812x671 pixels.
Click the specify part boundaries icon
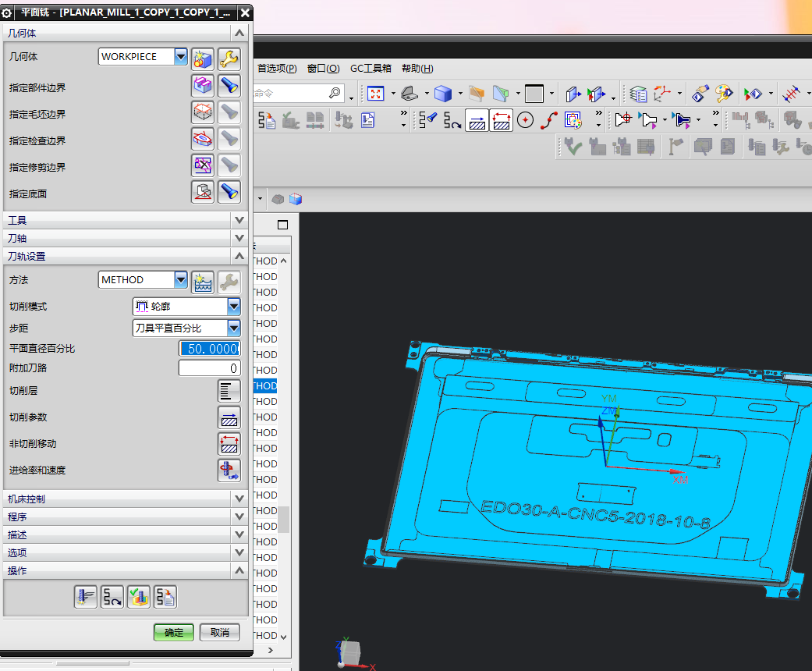click(x=203, y=85)
